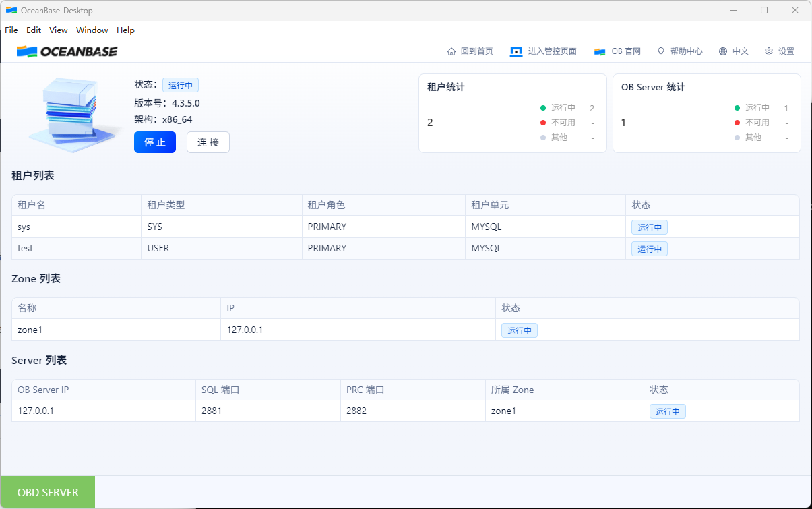Click green 运行中 legend in OB Server 统计
The image size is (812, 509).
(752, 108)
